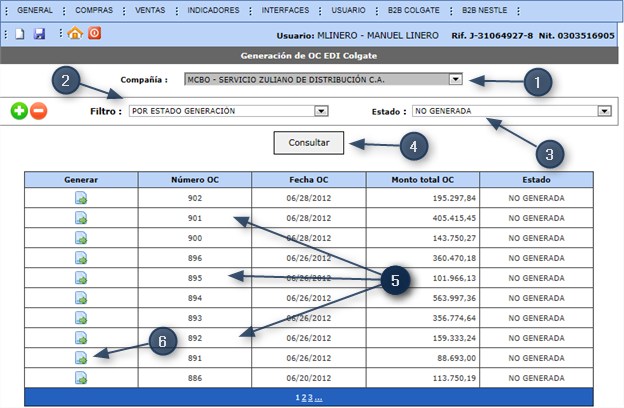The width and height of the screenshot is (624, 408).
Task: Click the red power logout icon
Action: point(94,33)
